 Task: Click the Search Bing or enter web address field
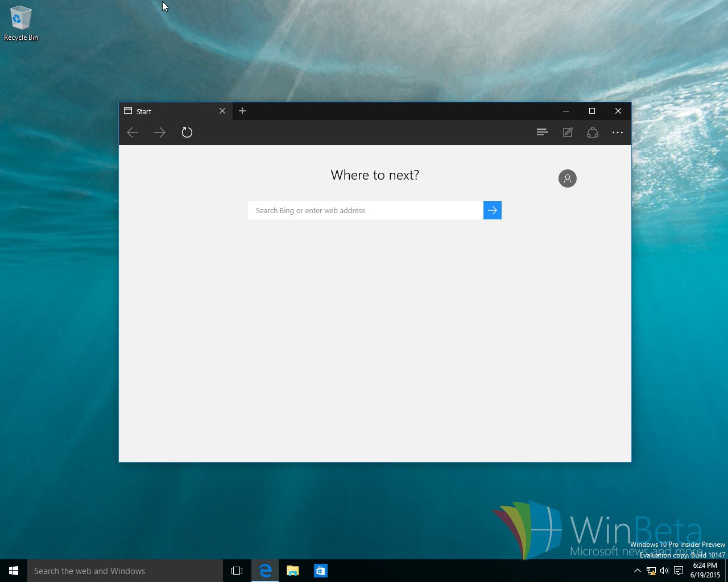pyautogui.click(x=366, y=210)
